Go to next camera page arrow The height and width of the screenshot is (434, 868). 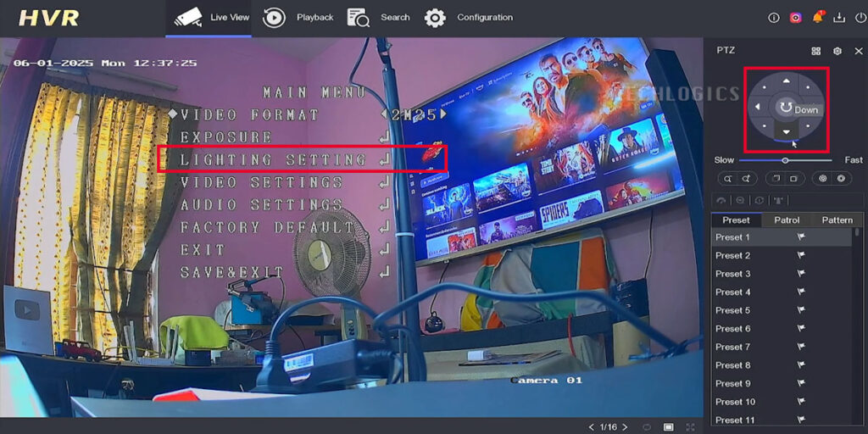[x=623, y=426]
